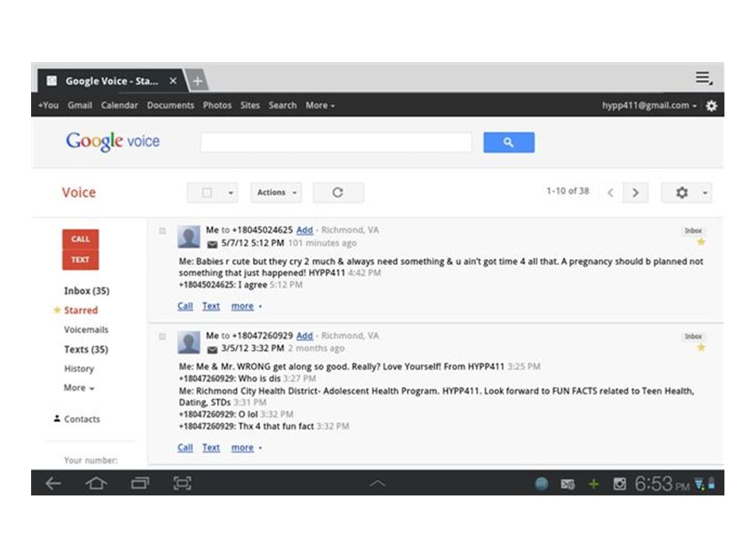Click the Google Voice logo
This screenshot has width=747, height=560.
pyautogui.click(x=113, y=142)
